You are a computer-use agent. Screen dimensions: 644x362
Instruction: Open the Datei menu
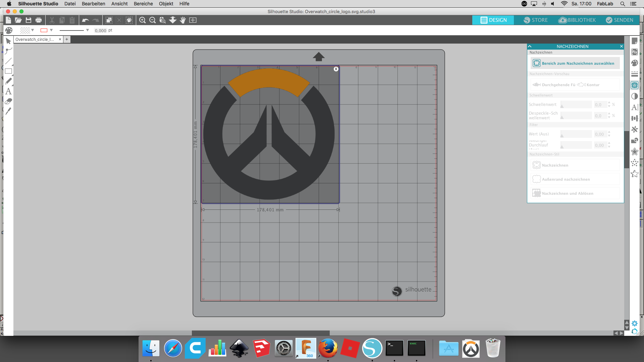coord(70,4)
